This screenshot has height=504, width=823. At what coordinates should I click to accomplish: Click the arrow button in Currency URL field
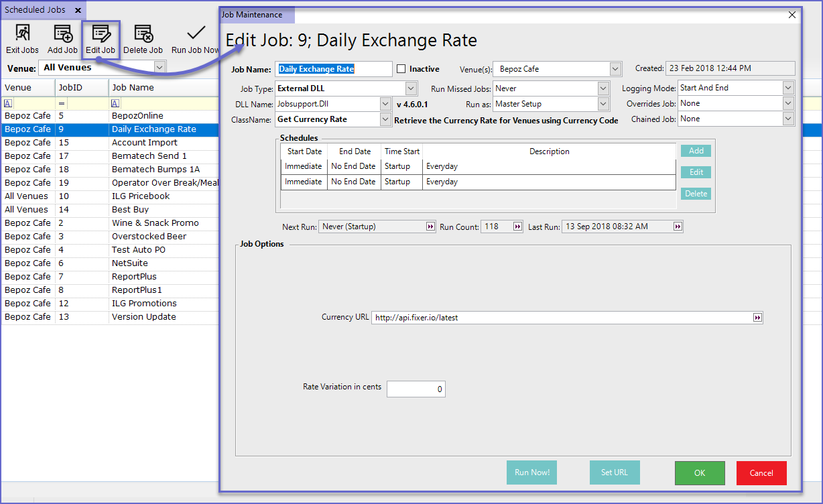click(757, 318)
